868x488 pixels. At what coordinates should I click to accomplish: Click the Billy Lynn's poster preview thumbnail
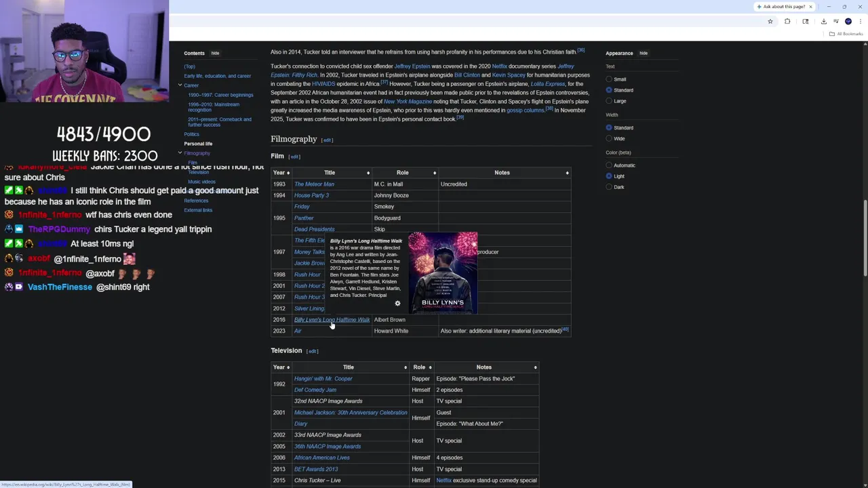[x=443, y=273]
